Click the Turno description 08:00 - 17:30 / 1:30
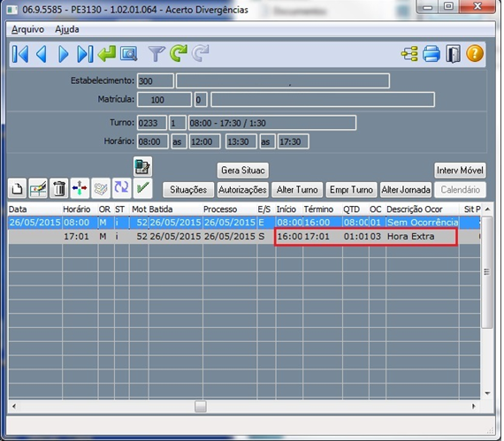504x441 pixels. [x=272, y=123]
